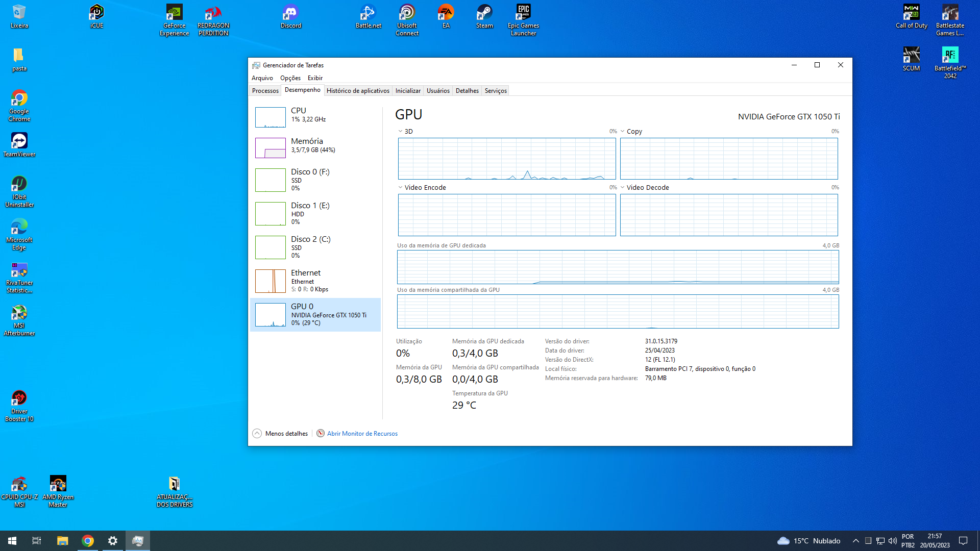Click Task Manager button on taskbar
Viewport: 980px width, 551px height.
(137, 541)
